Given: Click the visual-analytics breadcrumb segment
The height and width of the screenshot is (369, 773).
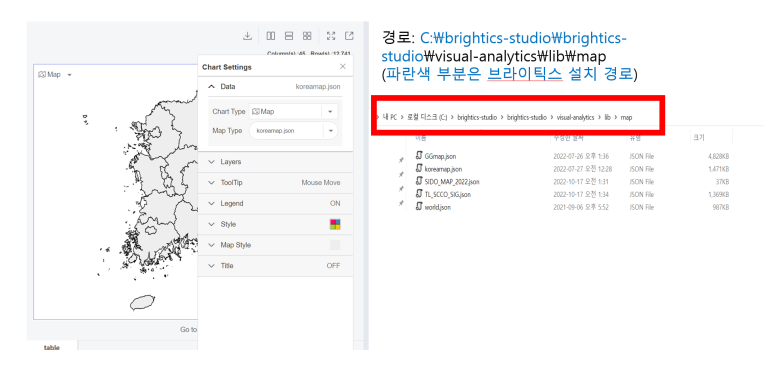Looking at the screenshot, I should (575, 118).
